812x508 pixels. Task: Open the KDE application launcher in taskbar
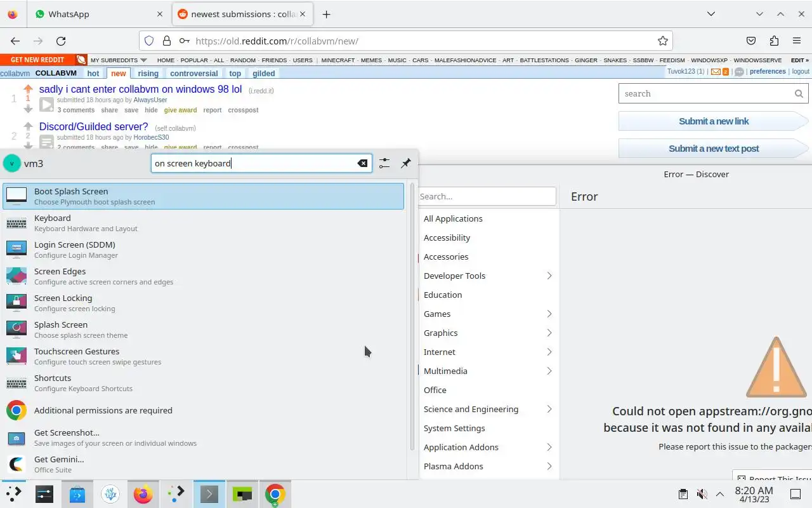pos(13,493)
